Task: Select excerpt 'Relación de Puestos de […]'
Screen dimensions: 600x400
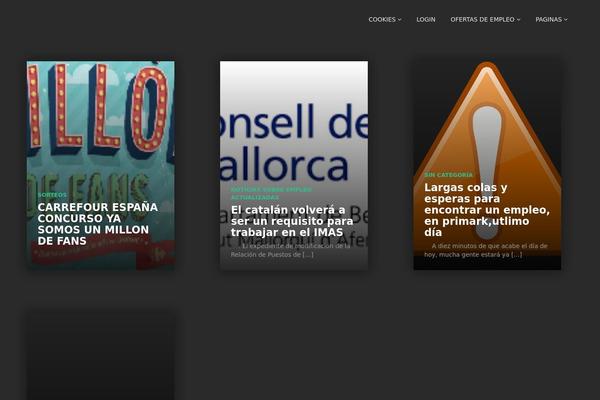Action: [x=272, y=255]
